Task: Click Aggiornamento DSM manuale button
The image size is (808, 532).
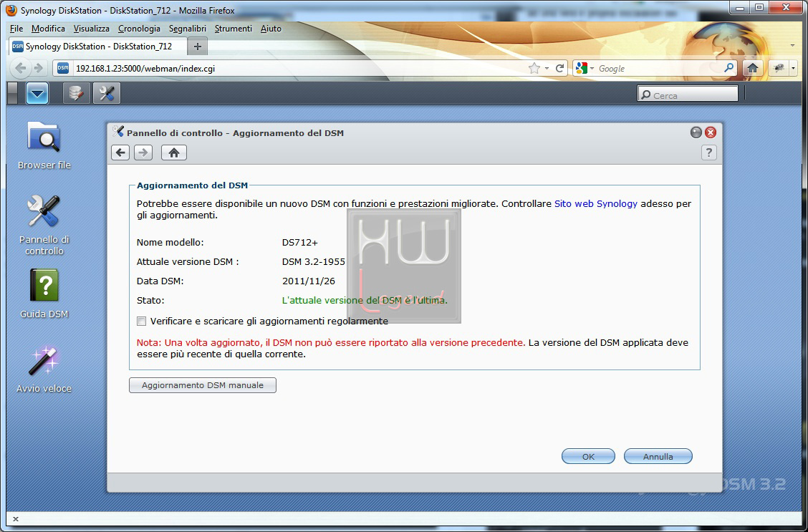Action: [x=203, y=385]
